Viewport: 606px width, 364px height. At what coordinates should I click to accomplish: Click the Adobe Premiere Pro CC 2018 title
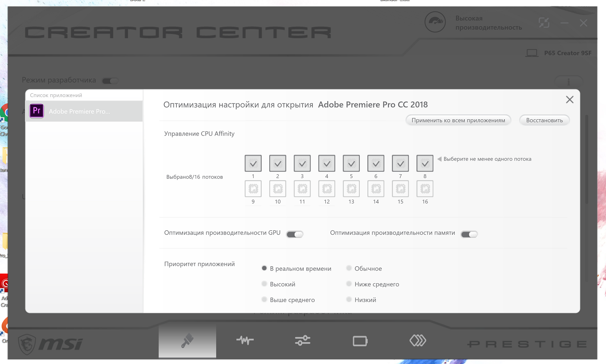point(373,105)
